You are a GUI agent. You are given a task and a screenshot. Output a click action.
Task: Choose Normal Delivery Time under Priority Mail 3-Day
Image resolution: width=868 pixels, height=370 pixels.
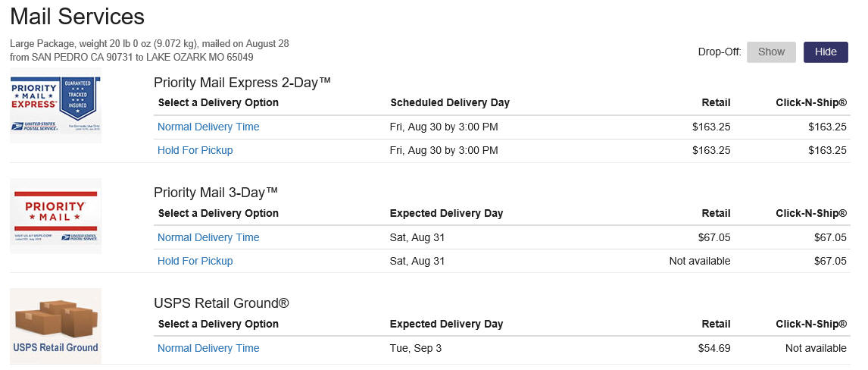pyautogui.click(x=208, y=237)
